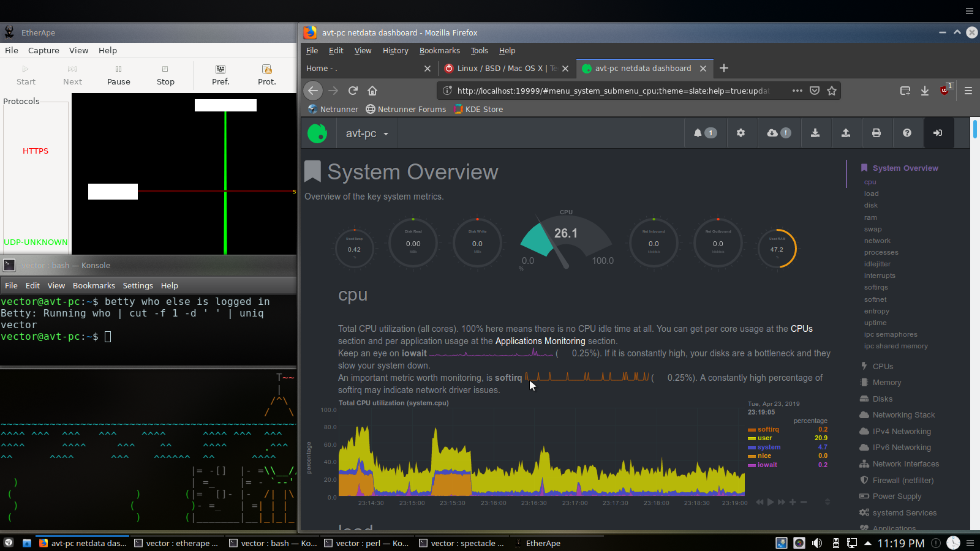Click netdata sign-in arrow icon
This screenshot has width=980, height=551.
938,133
